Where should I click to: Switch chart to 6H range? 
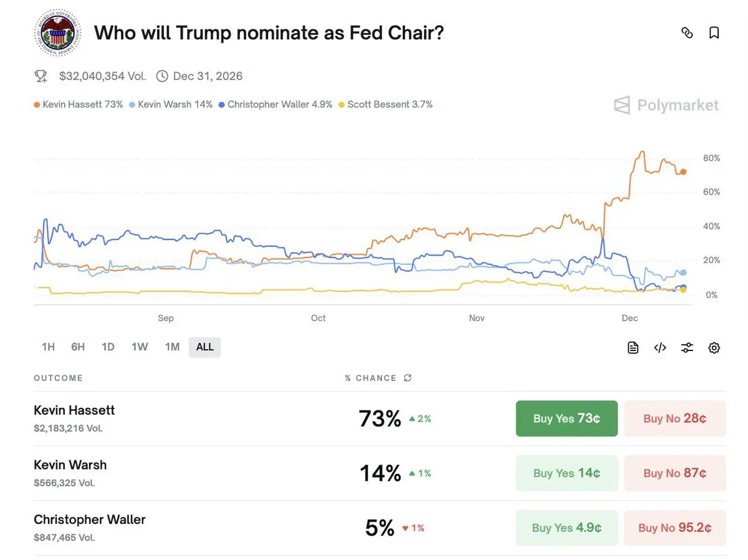point(78,347)
